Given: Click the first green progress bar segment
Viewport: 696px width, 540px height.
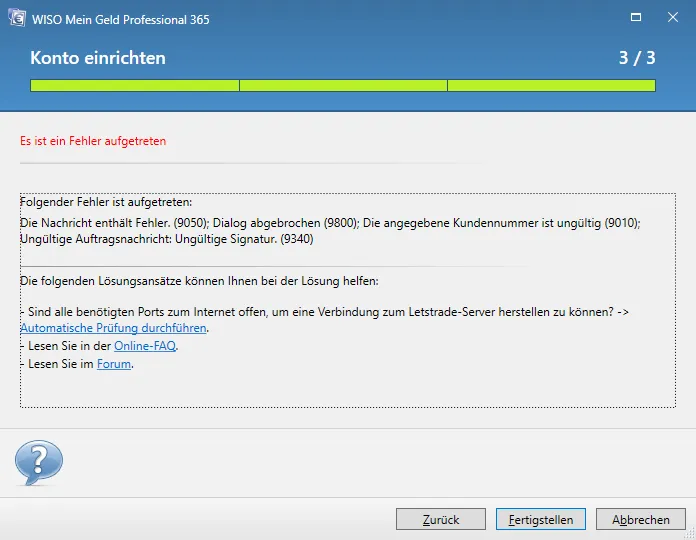Looking at the screenshot, I should [x=135, y=85].
